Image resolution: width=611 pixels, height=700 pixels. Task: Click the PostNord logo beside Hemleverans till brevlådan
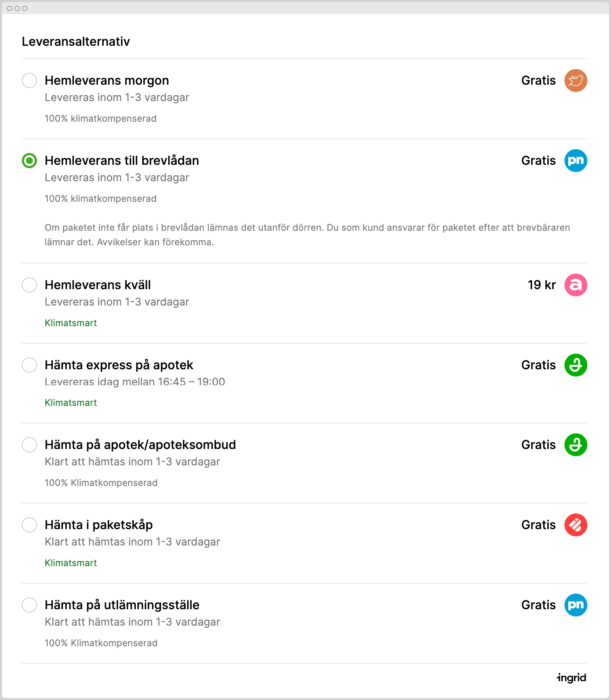pos(576,161)
